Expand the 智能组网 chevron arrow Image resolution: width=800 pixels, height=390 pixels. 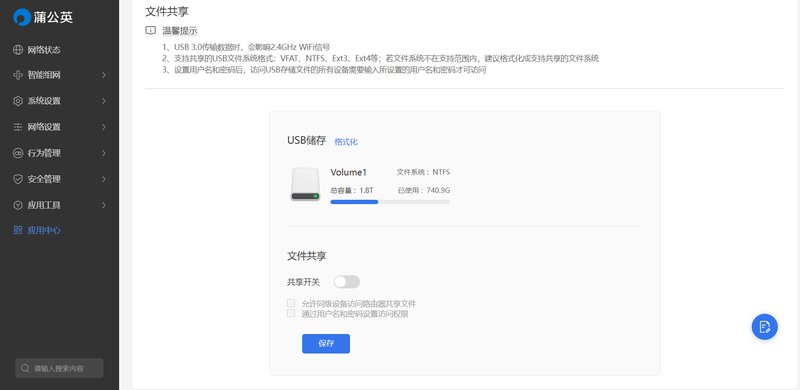click(x=104, y=75)
